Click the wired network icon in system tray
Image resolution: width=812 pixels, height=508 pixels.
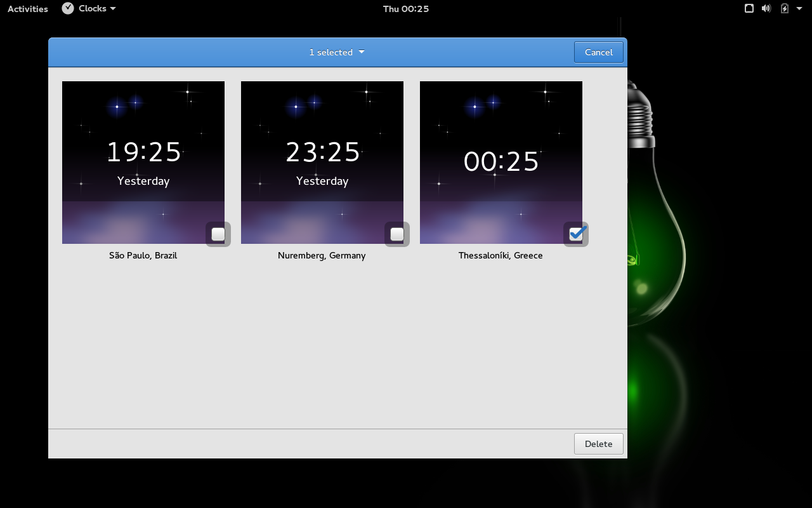point(749,8)
